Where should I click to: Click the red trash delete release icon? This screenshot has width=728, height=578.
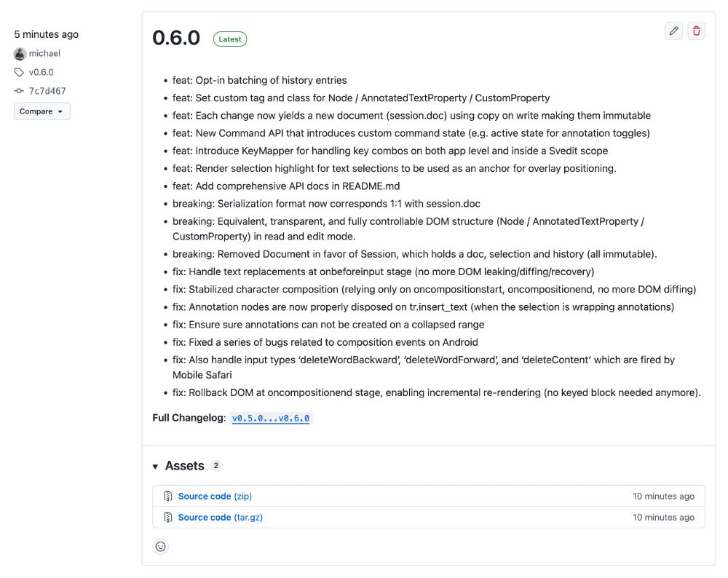[x=697, y=31]
